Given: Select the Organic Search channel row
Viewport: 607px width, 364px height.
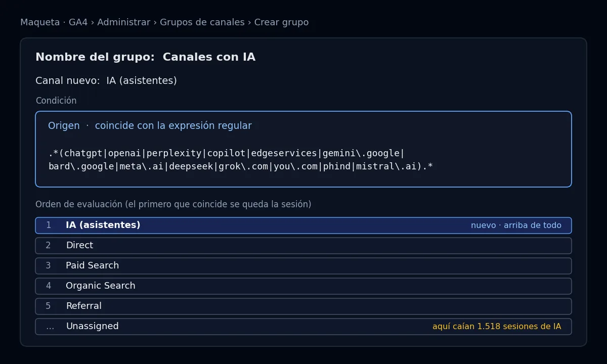Looking at the screenshot, I should click(x=303, y=286).
